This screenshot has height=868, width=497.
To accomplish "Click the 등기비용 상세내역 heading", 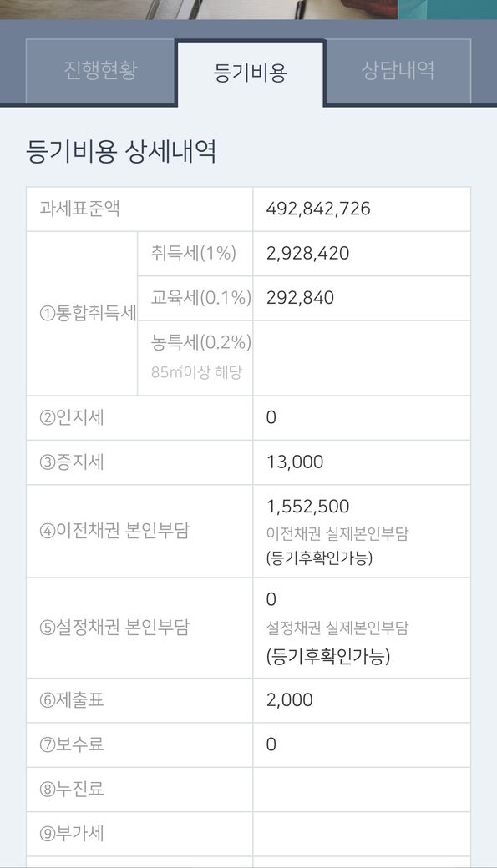I will 121,151.
